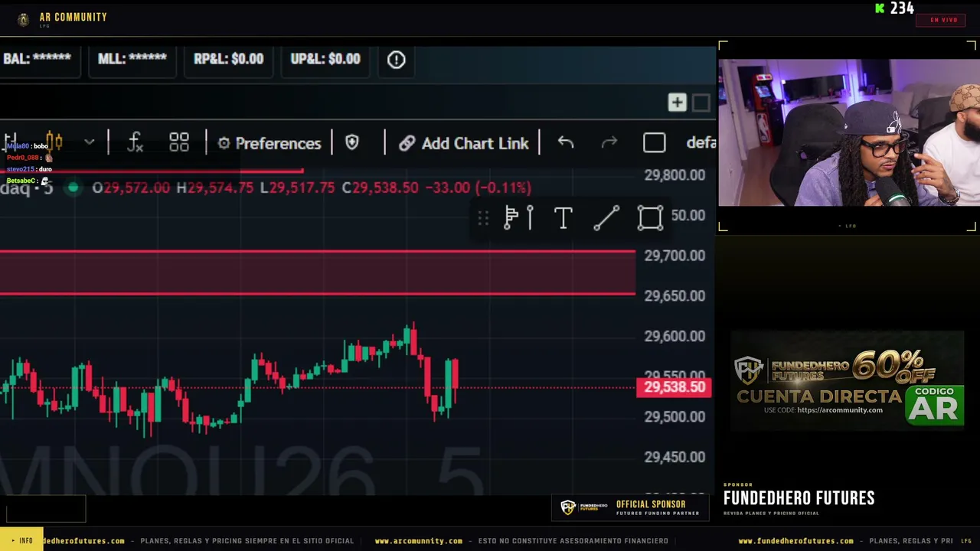980x551 pixels.
Task: Open the fx indicators menu
Action: tap(136, 142)
